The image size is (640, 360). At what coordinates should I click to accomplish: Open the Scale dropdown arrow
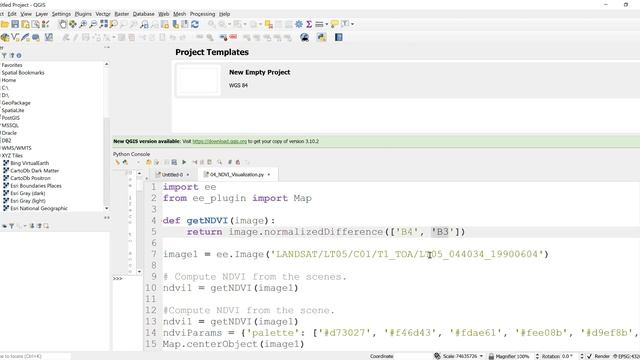(481, 356)
